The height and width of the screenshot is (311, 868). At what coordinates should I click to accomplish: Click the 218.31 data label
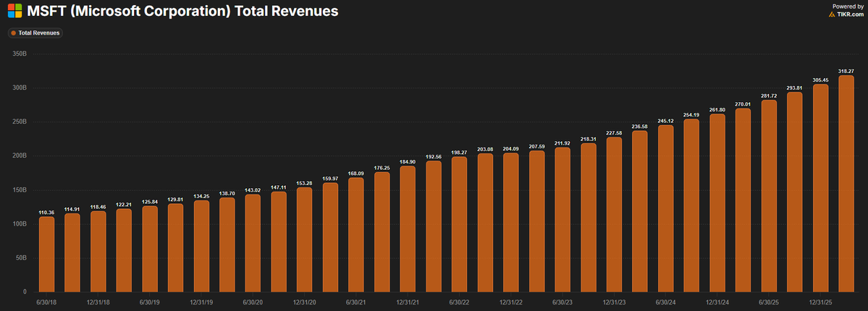coord(589,140)
